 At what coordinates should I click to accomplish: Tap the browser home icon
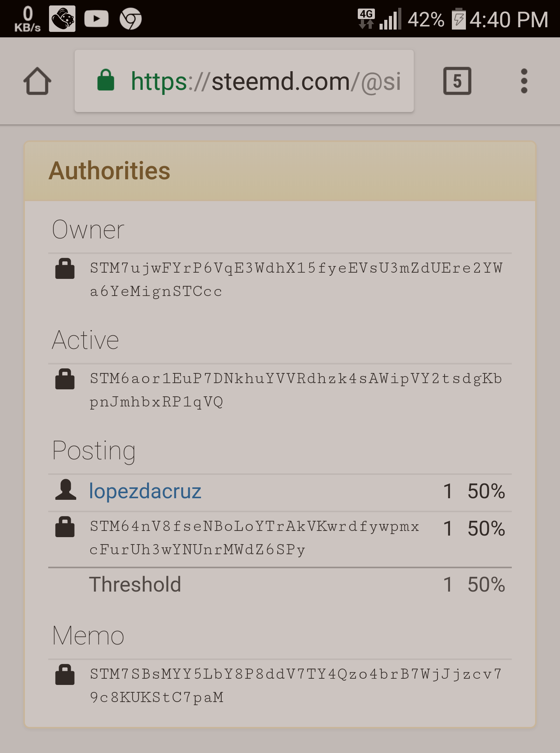(37, 81)
